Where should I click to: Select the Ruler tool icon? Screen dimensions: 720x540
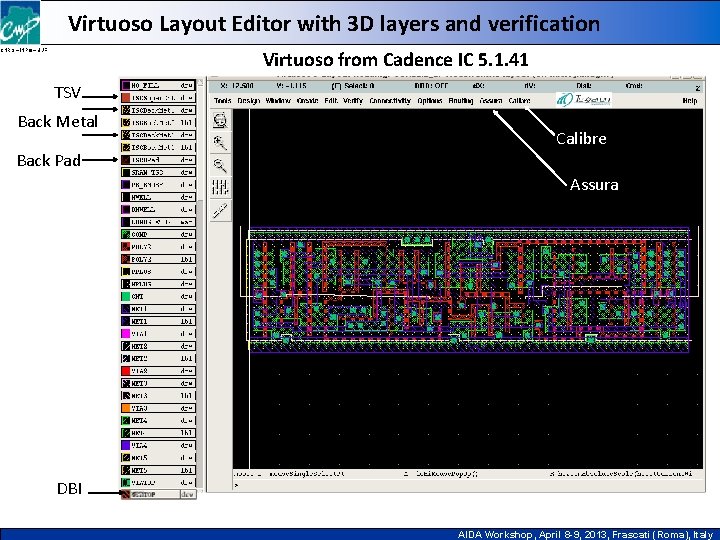220,210
